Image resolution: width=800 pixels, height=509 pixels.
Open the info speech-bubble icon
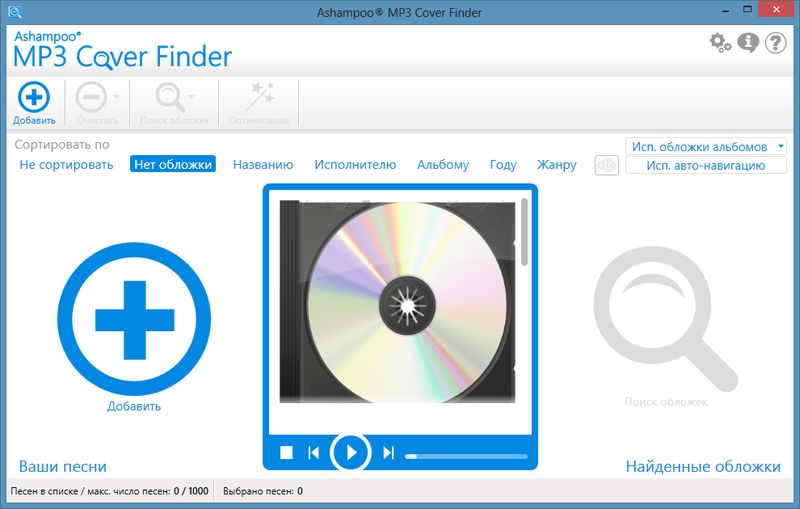(748, 42)
